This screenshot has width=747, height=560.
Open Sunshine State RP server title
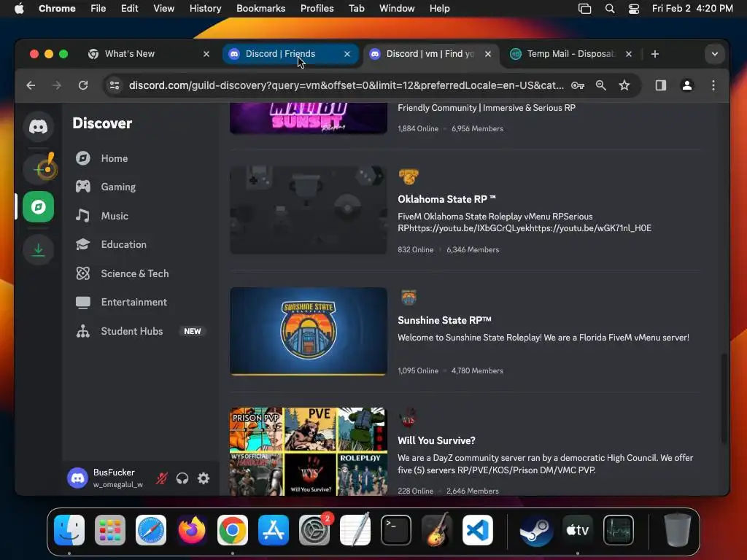[x=444, y=320]
